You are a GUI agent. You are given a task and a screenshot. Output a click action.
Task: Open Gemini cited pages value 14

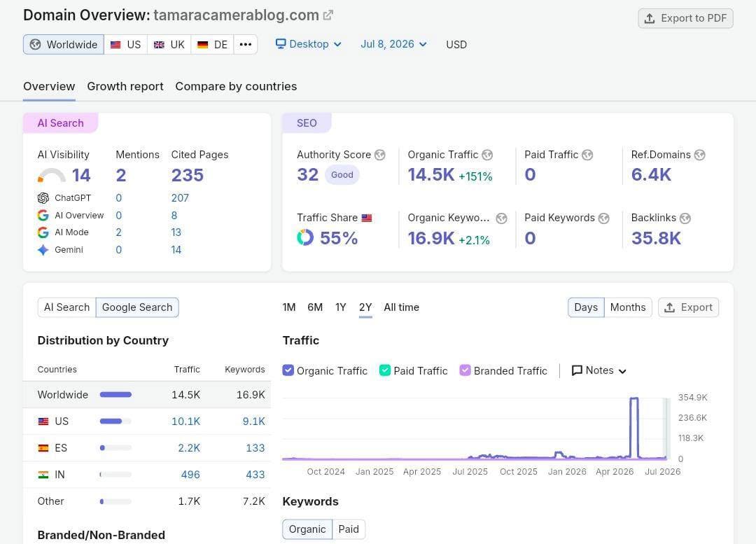(x=176, y=250)
